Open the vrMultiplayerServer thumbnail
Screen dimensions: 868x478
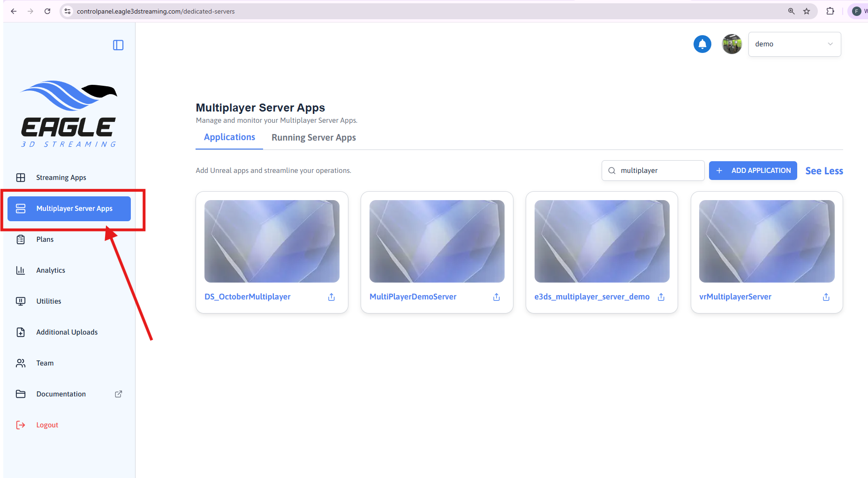pyautogui.click(x=767, y=241)
